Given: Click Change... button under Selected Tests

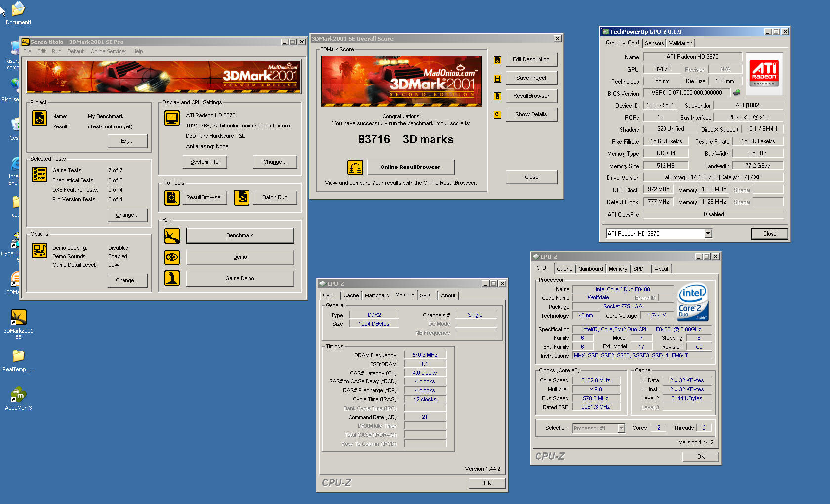Looking at the screenshot, I should [x=127, y=215].
